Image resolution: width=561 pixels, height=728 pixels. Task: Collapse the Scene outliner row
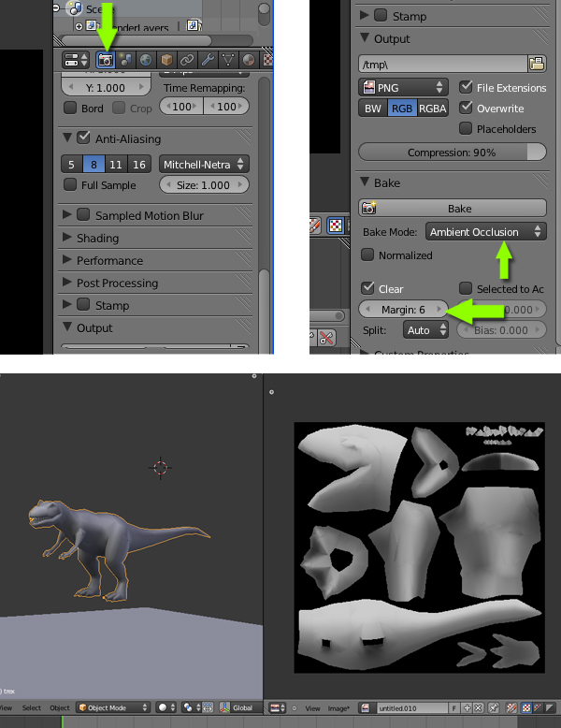[57, 7]
